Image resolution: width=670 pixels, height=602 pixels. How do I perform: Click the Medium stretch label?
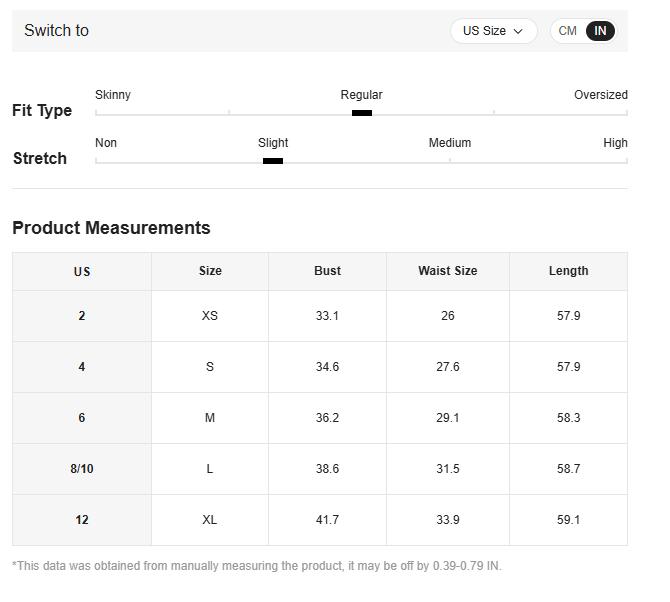coord(449,143)
